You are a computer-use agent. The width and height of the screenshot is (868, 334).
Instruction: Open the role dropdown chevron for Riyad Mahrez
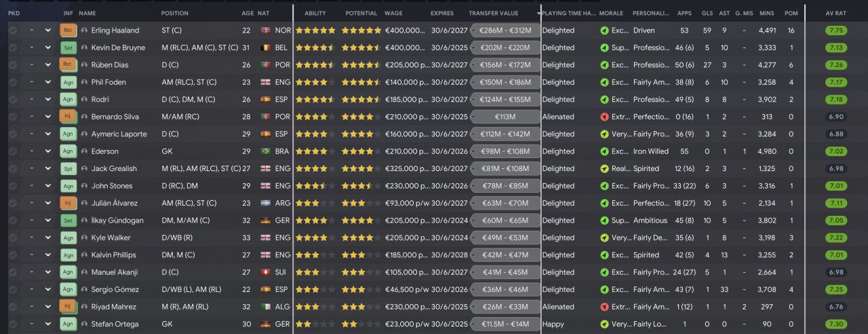[x=47, y=307]
